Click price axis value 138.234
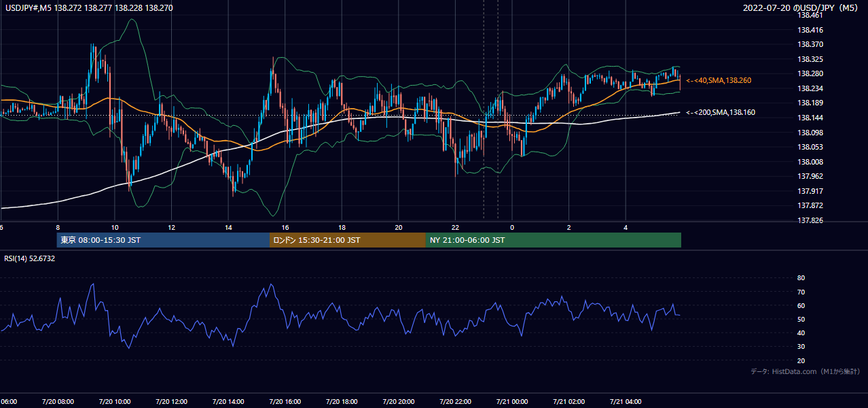The image size is (868, 408). tap(811, 88)
